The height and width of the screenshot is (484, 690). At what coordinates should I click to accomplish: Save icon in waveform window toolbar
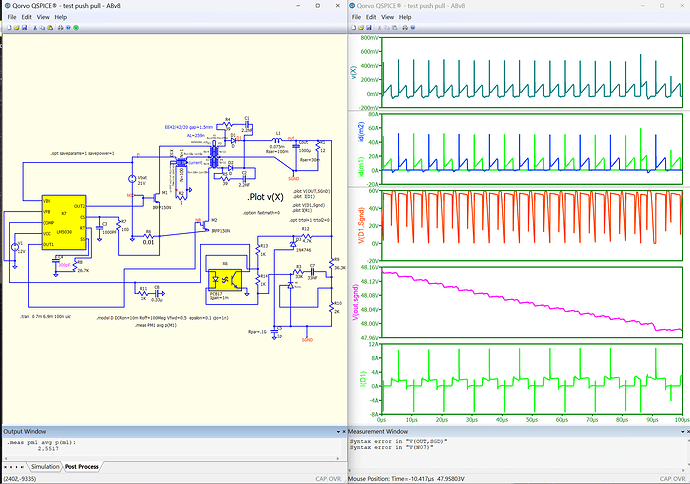(x=369, y=28)
